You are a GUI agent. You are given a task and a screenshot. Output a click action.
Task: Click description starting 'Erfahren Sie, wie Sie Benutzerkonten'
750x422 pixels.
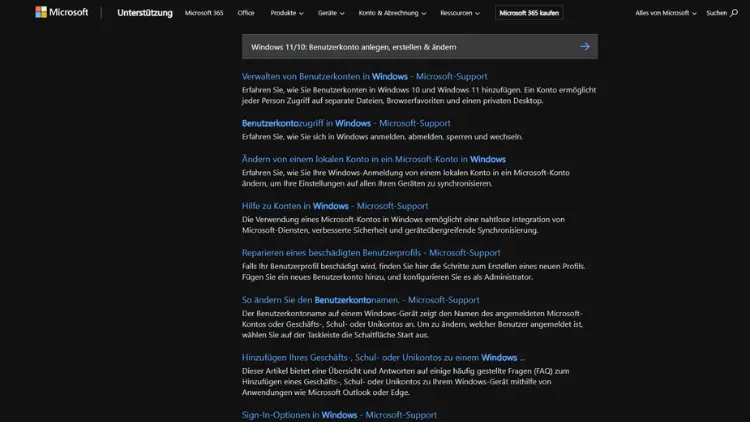coord(419,95)
